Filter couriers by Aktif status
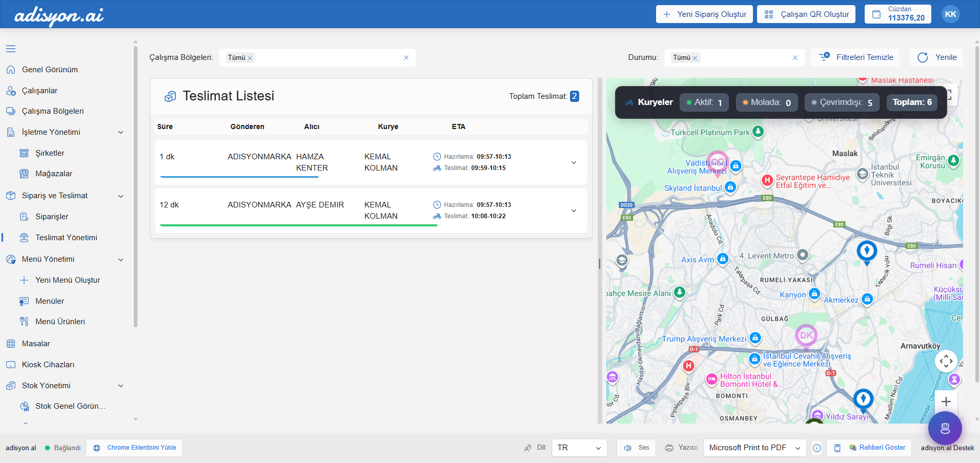Image resolution: width=980 pixels, height=463 pixels. click(x=704, y=102)
